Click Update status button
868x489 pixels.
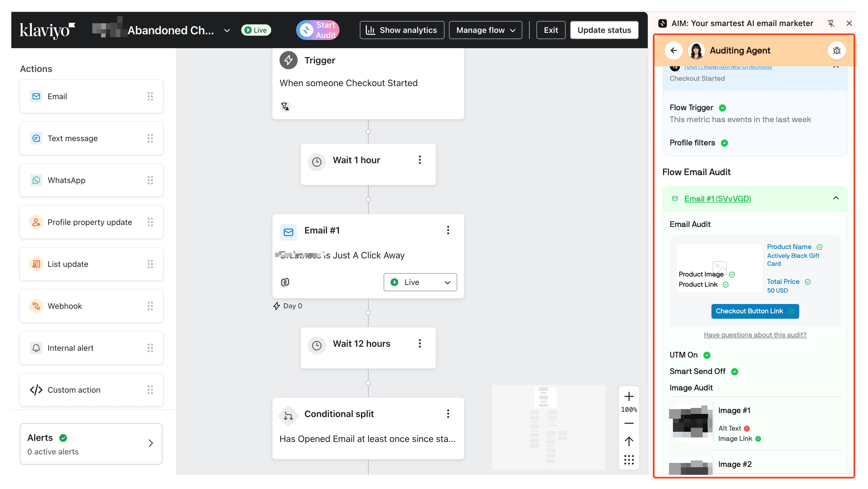tap(604, 30)
